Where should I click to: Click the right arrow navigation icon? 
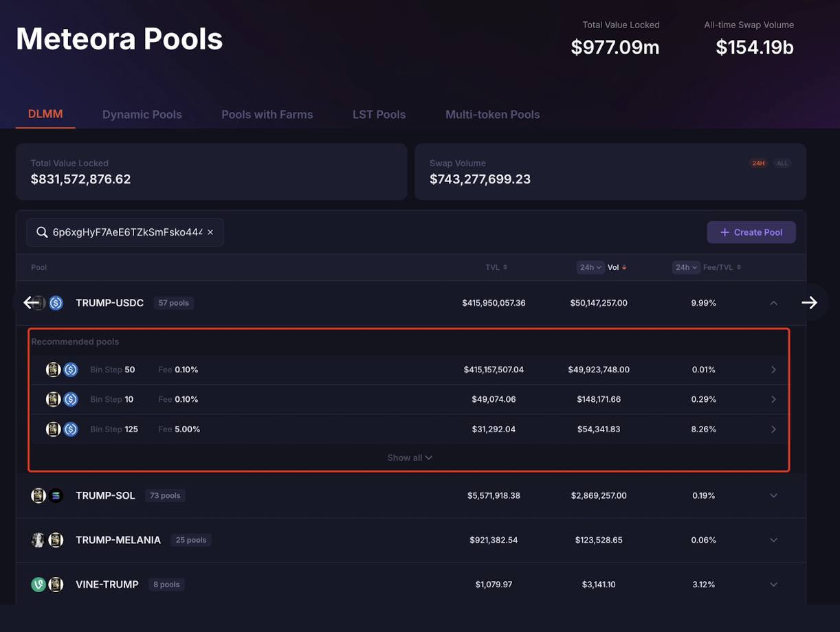[809, 302]
